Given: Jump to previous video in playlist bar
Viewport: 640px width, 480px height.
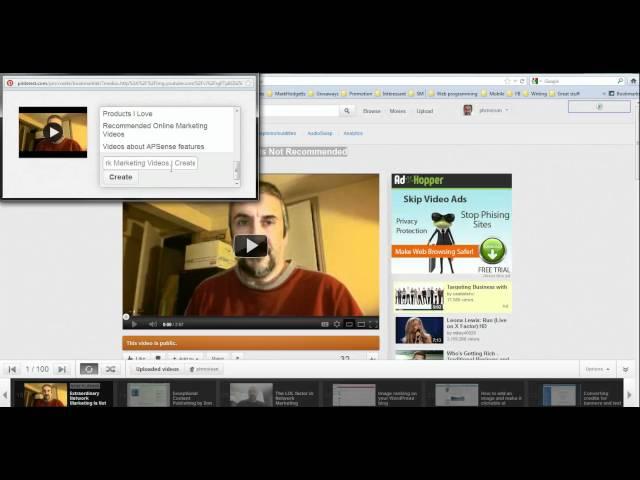Looking at the screenshot, I should [x=12, y=369].
